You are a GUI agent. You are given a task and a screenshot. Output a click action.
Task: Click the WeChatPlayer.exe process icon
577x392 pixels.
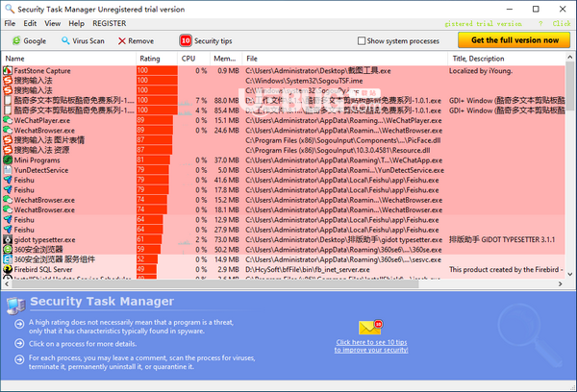point(8,120)
